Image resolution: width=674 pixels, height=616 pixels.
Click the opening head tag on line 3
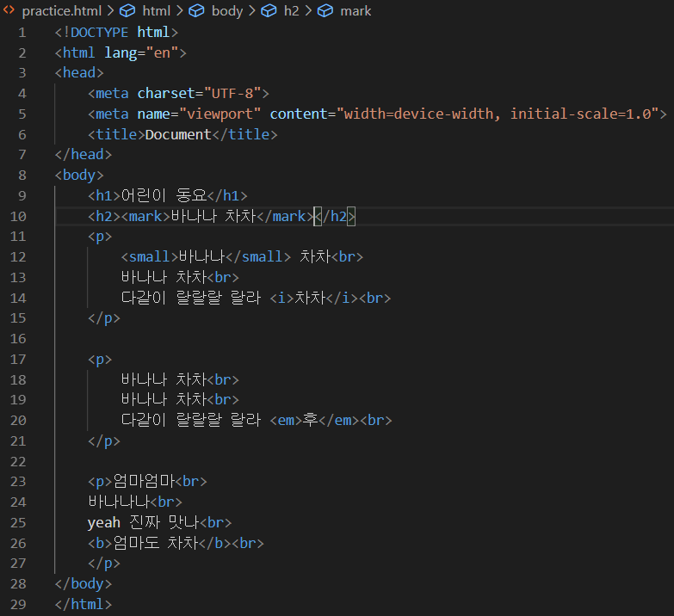click(x=79, y=72)
